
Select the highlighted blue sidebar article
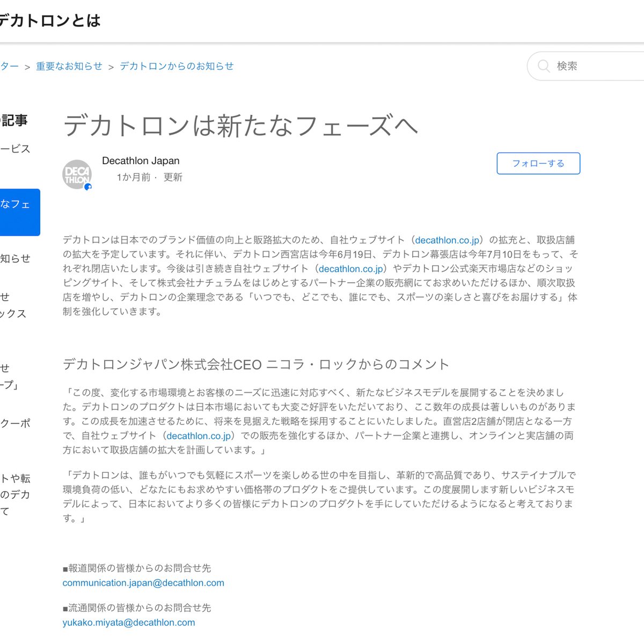click(20, 212)
